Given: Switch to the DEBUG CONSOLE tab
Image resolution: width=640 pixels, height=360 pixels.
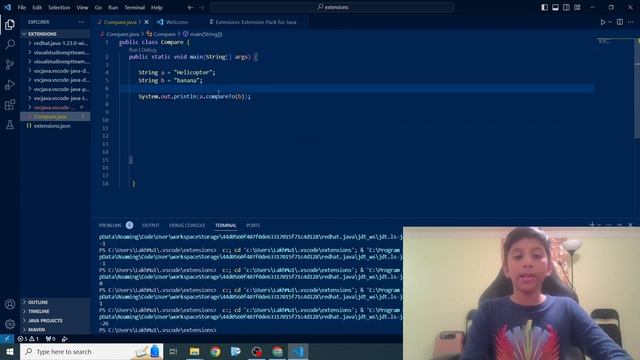Looking at the screenshot, I should pyautogui.click(x=187, y=225).
